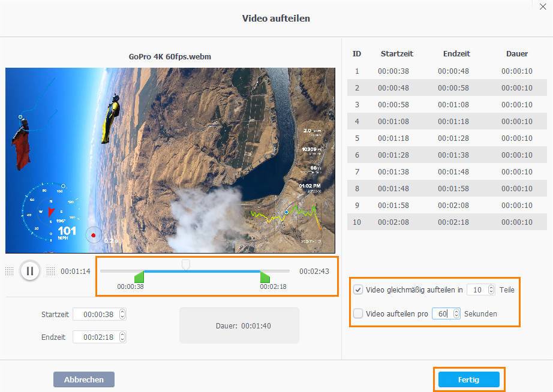Click the ID column header
The width and height of the screenshot is (553, 392).
click(356, 53)
